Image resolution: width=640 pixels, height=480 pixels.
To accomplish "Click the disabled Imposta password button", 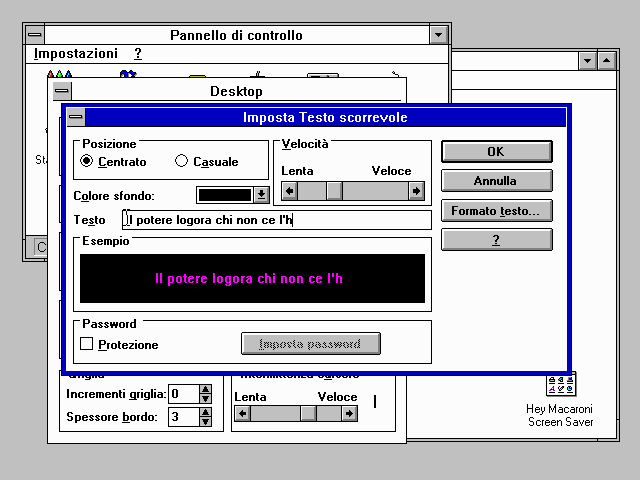I will pyautogui.click(x=311, y=344).
